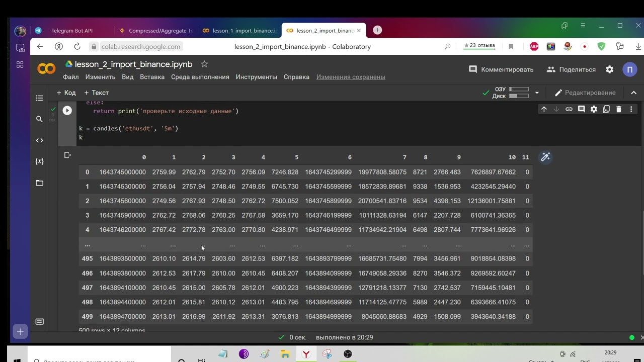644x362 pixels.
Task: Open the cell's editor settings gear
Action: (594, 109)
